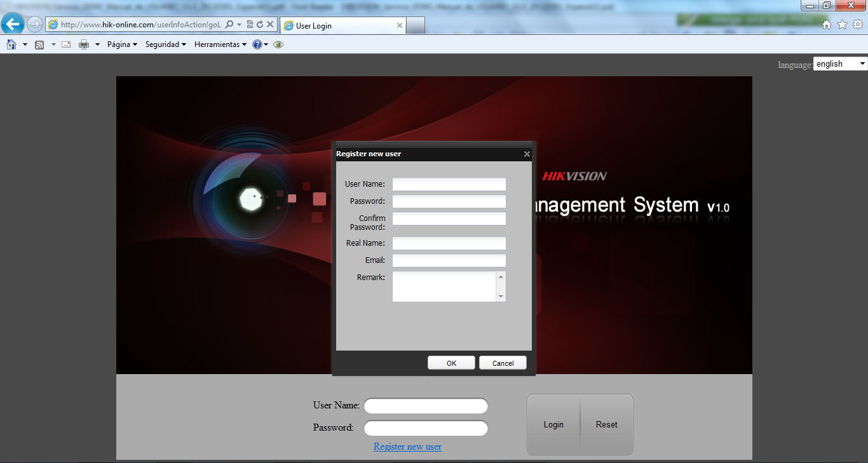Expand the Home button dropdown arrow
Screen dimensions: 868x463
(25, 44)
